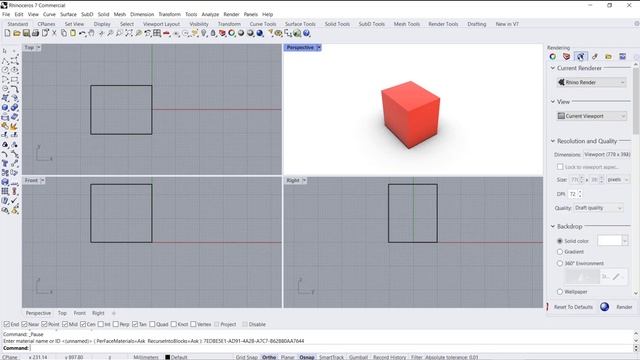
Task: Toggle the Mid osnap checkbox
Action: (x=65, y=324)
